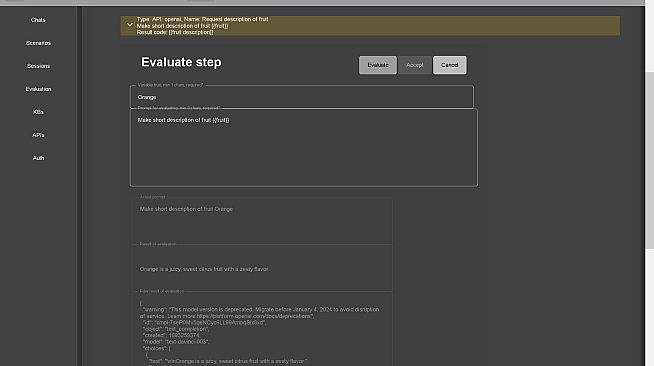The height and width of the screenshot is (366, 654).
Task: Click the '"object": "text_completion"' line
Action: coord(176,329)
